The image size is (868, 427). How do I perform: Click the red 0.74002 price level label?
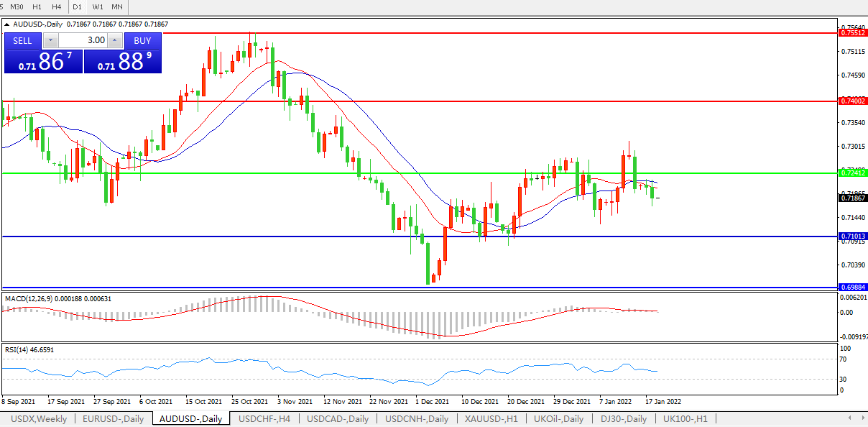pyautogui.click(x=853, y=101)
